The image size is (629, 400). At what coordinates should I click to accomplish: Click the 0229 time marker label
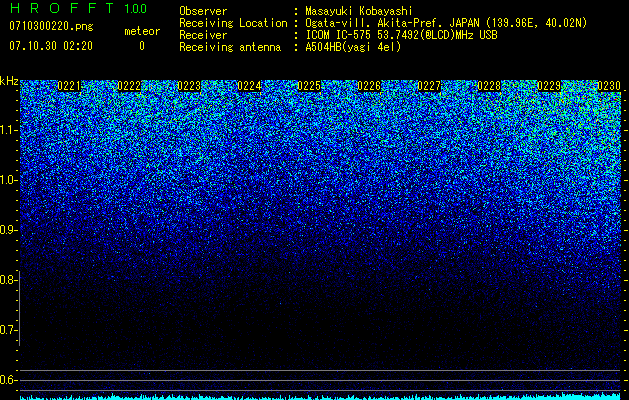(x=549, y=86)
